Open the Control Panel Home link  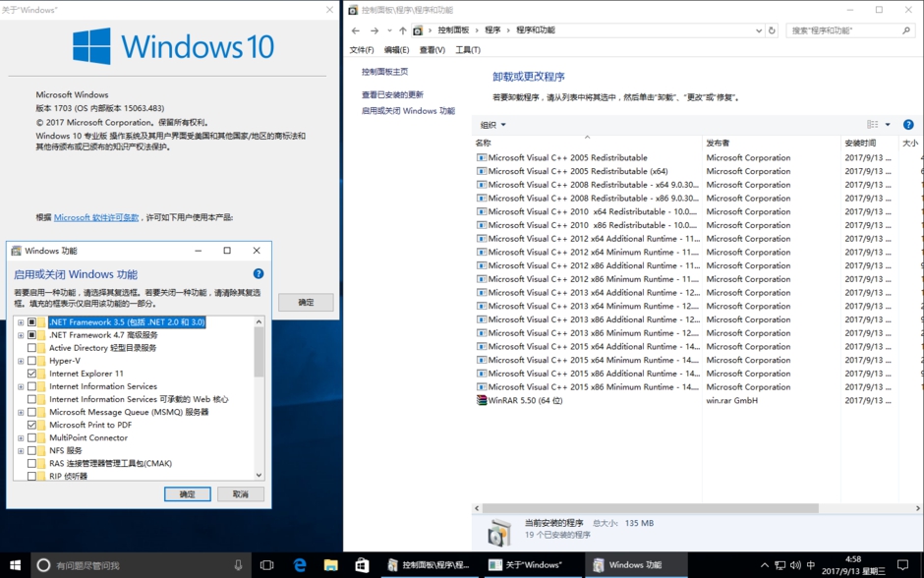(x=384, y=72)
